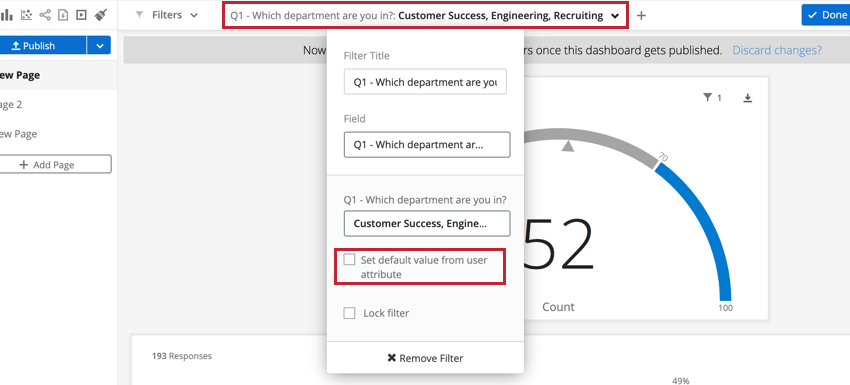Open Customer Success, Engine... value dropdown
Screen dimensions: 850x385
(427, 223)
